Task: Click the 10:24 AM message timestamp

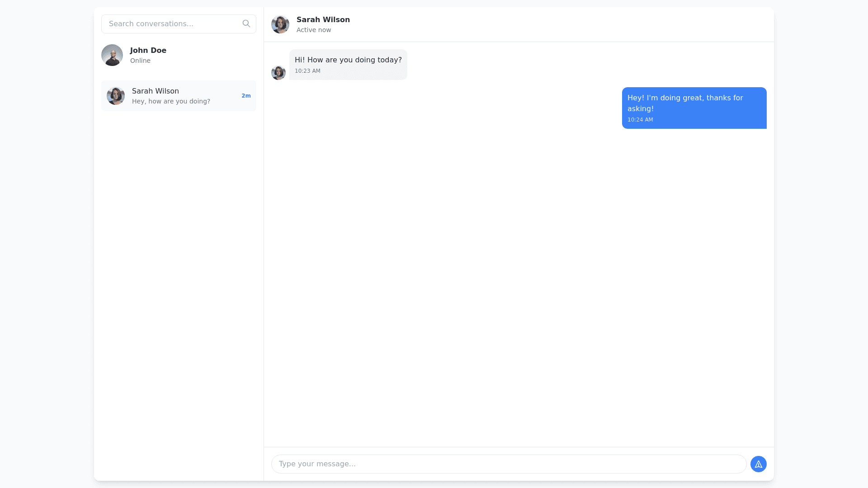Action: click(640, 120)
